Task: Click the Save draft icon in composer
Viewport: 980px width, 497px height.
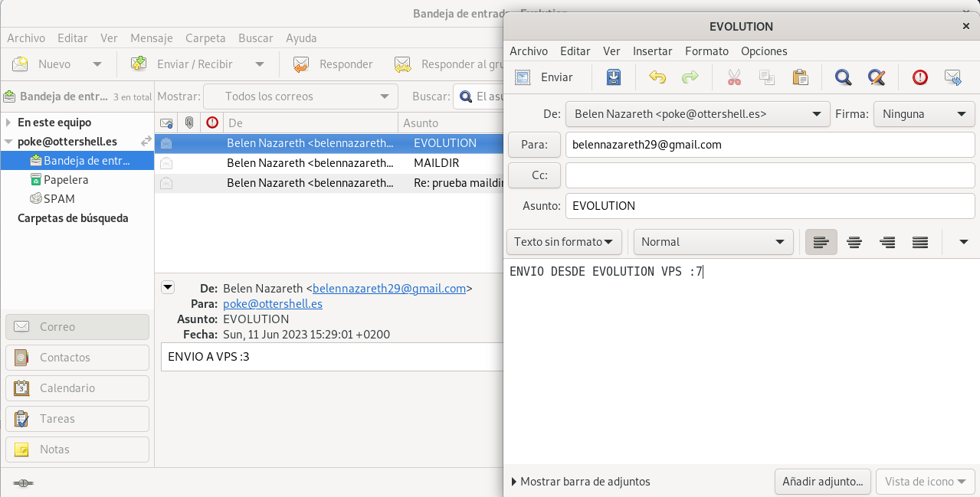Action: pos(613,77)
